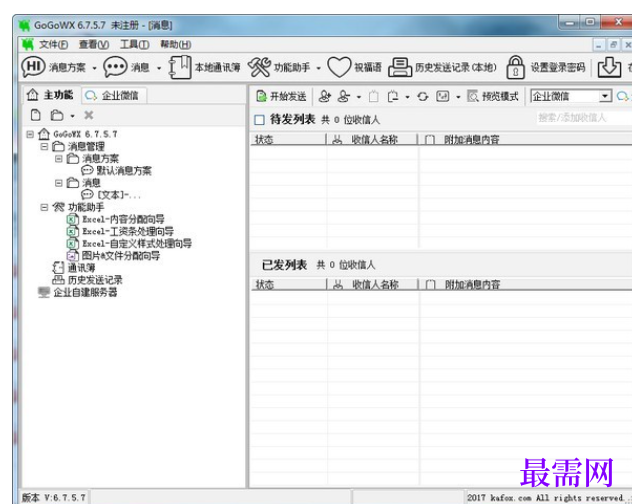The height and width of the screenshot is (504, 632).
Task: Open 本地通讯簿 address book icon
Action: [180, 67]
